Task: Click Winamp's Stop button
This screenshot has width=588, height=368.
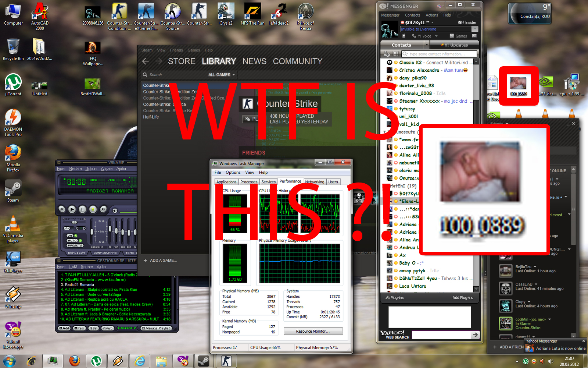Action: coord(93,209)
